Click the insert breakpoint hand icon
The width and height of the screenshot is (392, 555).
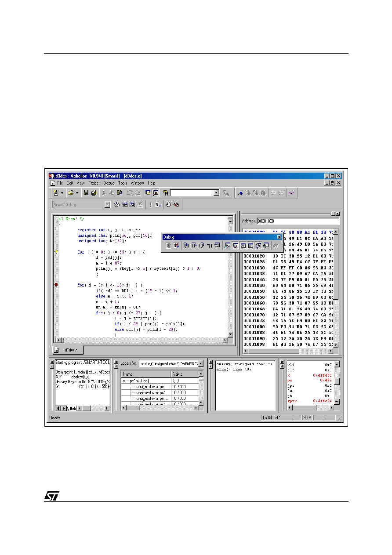[x=168, y=204]
